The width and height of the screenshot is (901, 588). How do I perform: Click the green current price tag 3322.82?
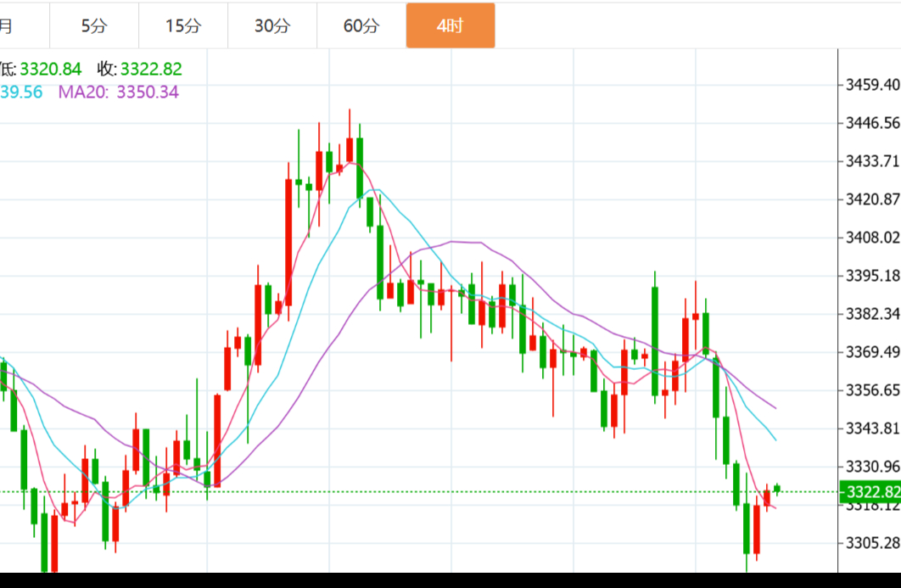[870, 491]
